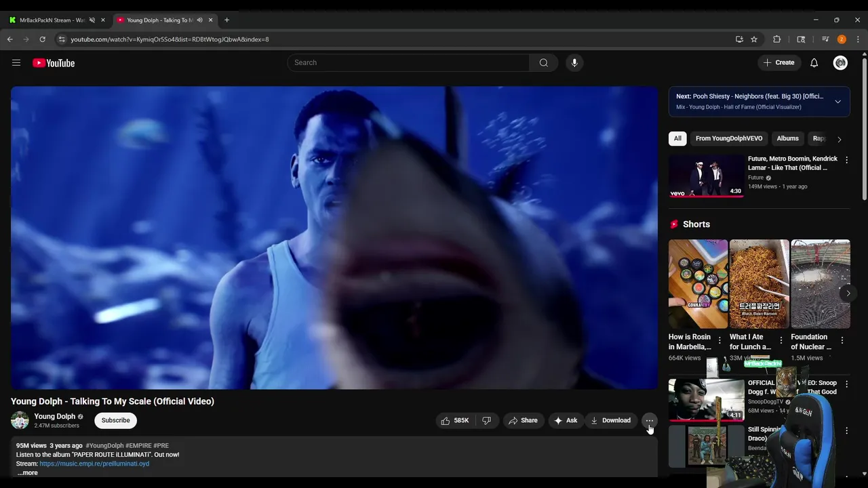Mute the Young Dolph tab audio
The width and height of the screenshot is (868, 488).
[199, 20]
